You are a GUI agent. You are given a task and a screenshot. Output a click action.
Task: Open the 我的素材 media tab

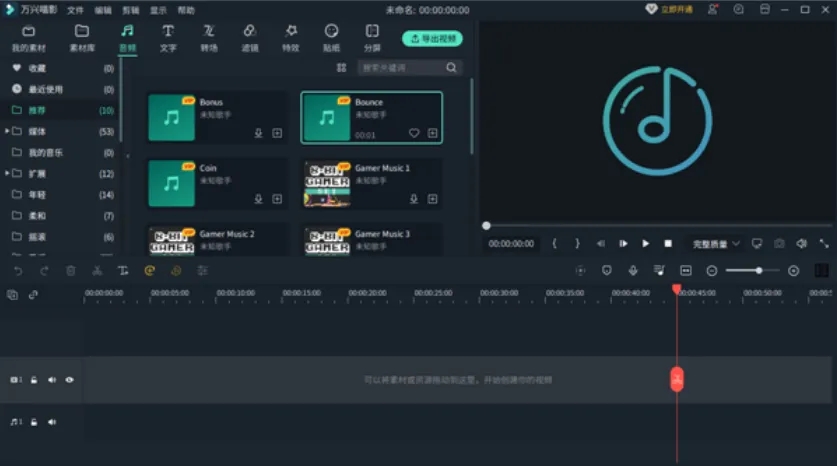[x=29, y=38]
